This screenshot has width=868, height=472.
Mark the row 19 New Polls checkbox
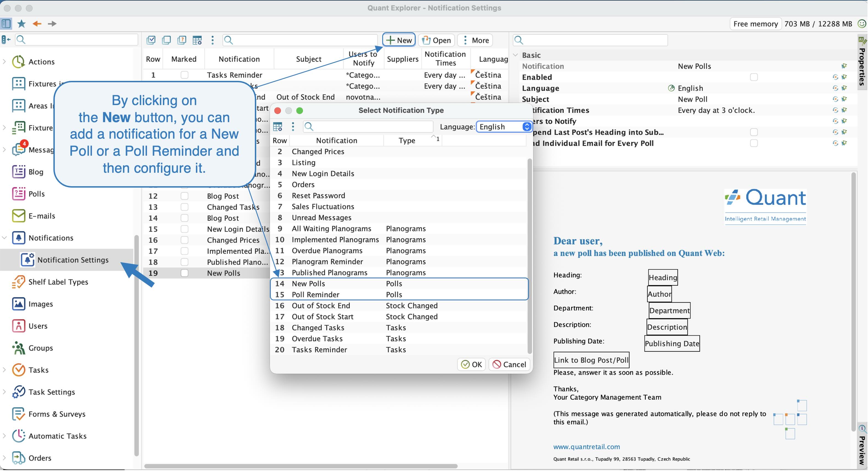click(184, 273)
